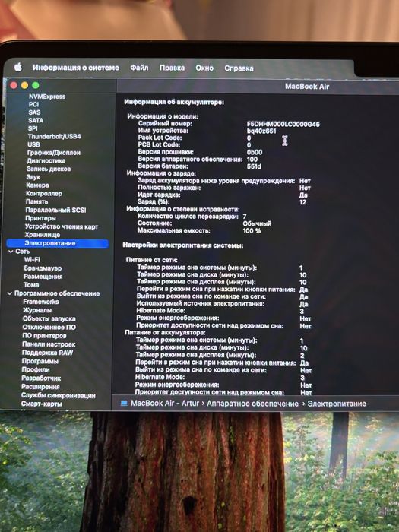Open the Справка menu
399x532 pixels.
(239, 68)
